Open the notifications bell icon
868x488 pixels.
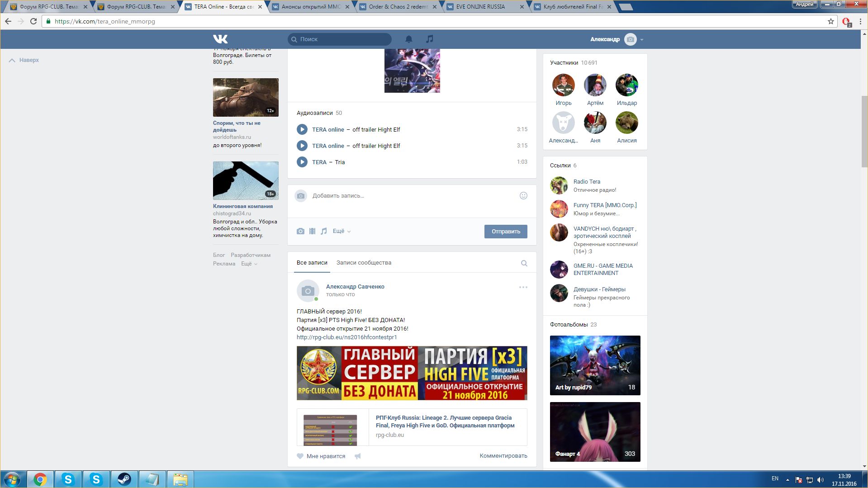point(409,39)
